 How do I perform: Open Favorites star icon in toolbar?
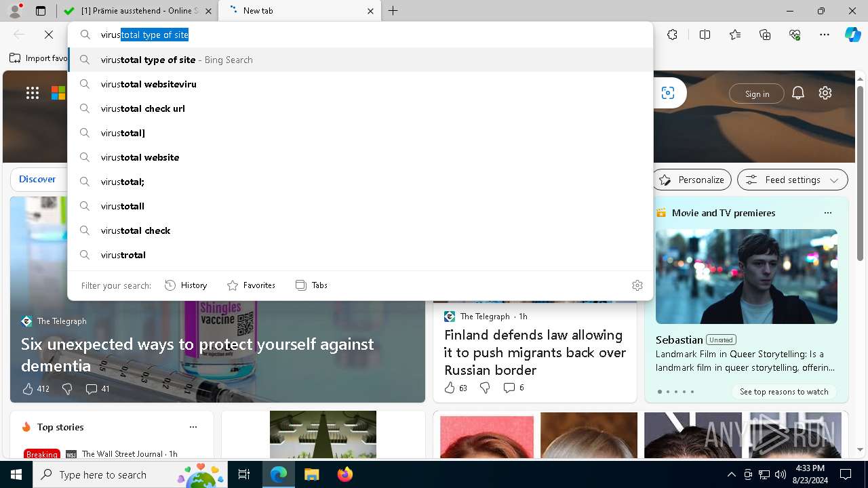coord(735,35)
